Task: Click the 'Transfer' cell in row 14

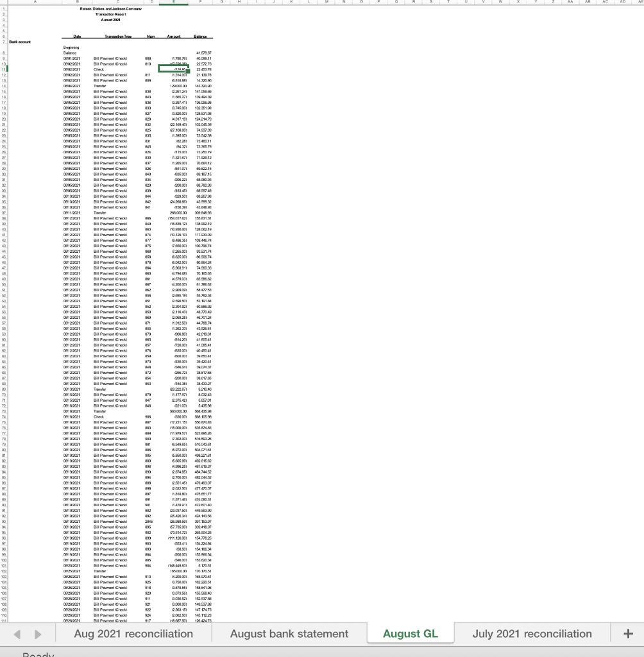Action: pos(99,86)
